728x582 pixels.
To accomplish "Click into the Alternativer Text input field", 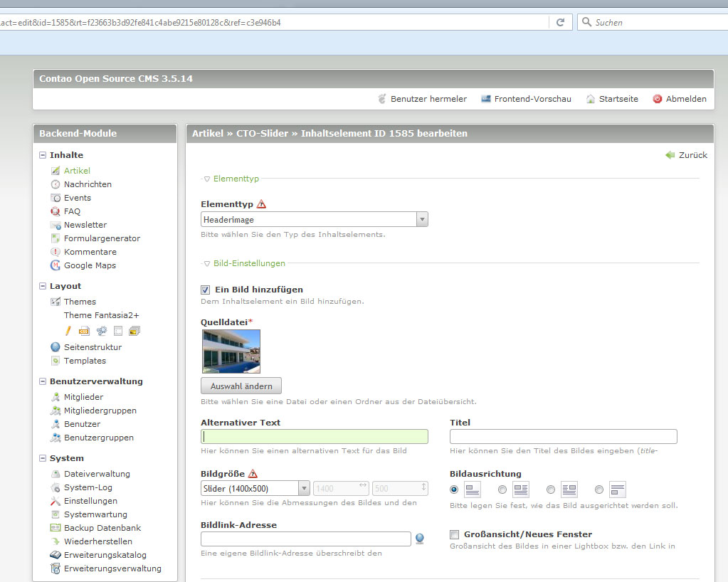I will pos(315,437).
